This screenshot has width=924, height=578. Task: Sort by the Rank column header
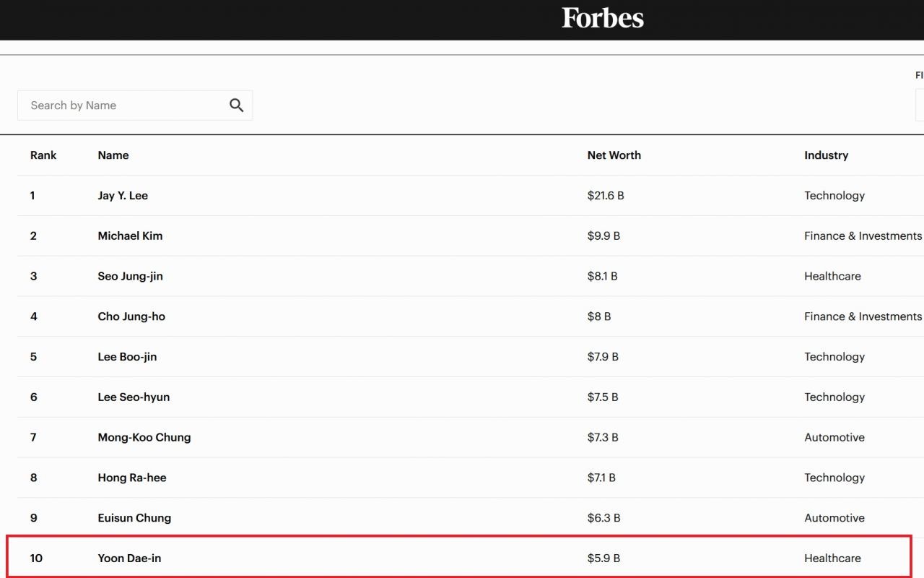click(x=43, y=155)
